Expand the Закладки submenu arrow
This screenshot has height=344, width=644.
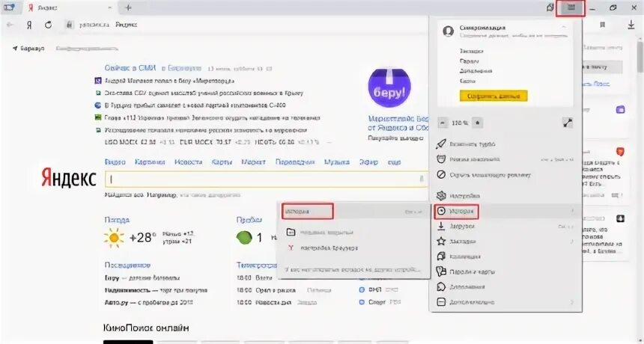pos(572,242)
